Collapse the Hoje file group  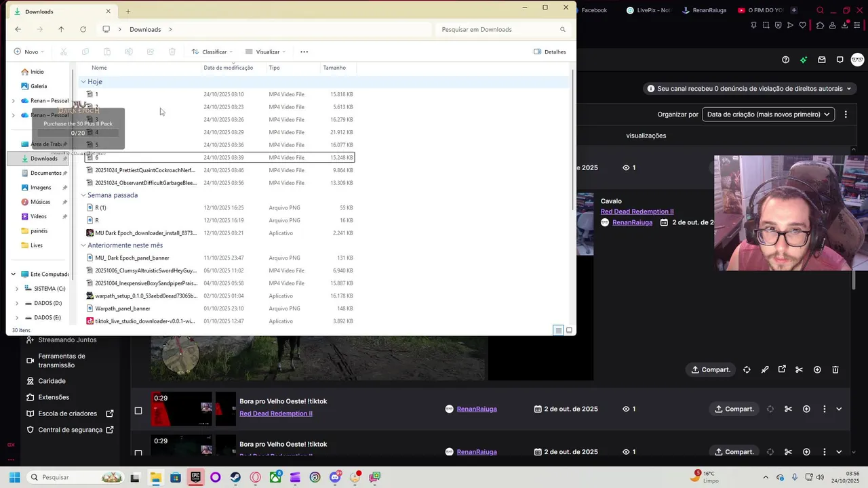[83, 81]
